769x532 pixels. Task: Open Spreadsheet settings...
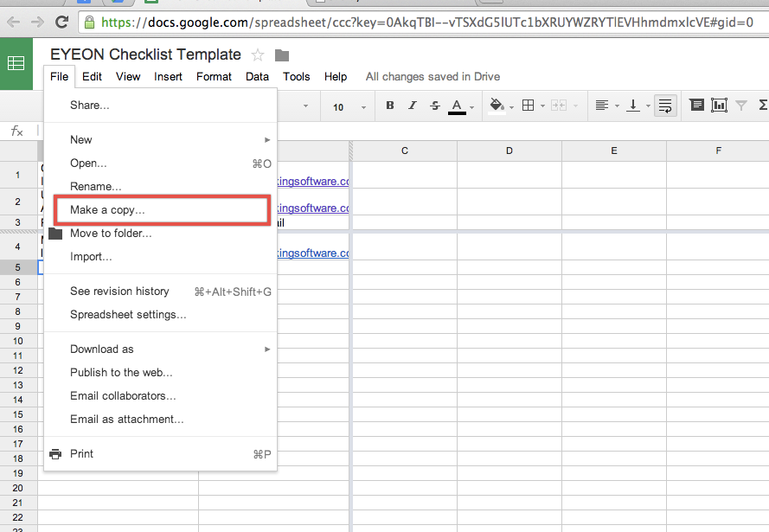(x=160, y=315)
